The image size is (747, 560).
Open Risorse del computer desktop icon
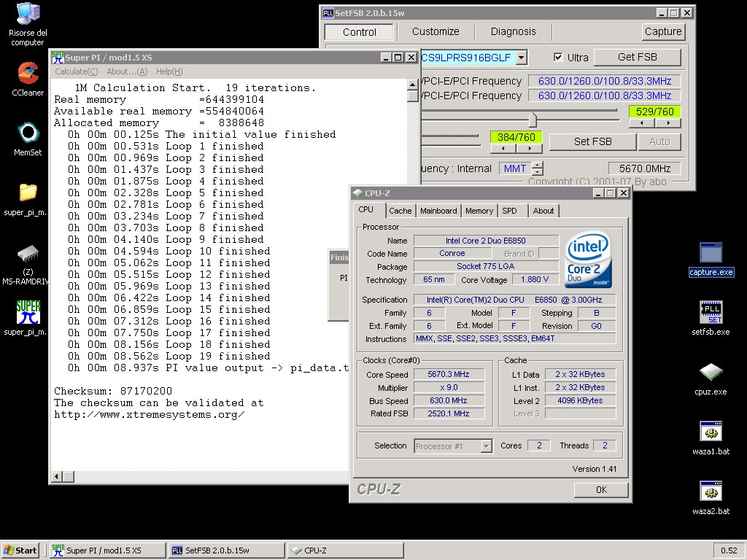tap(28, 24)
